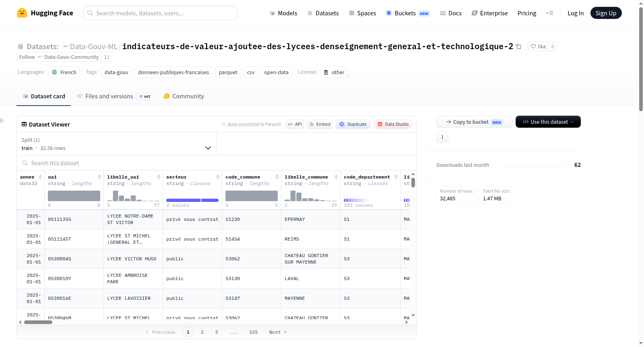Sort the secteur column

click(218, 177)
